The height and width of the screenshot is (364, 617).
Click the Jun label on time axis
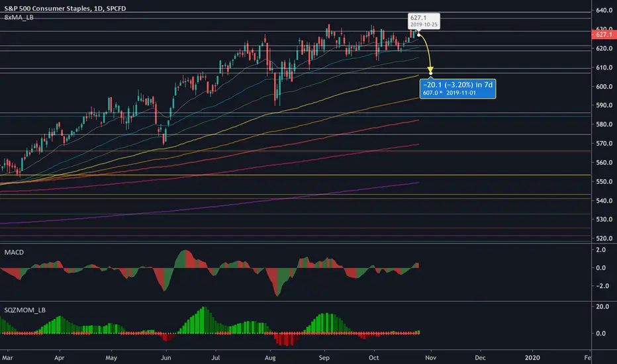tap(166, 357)
